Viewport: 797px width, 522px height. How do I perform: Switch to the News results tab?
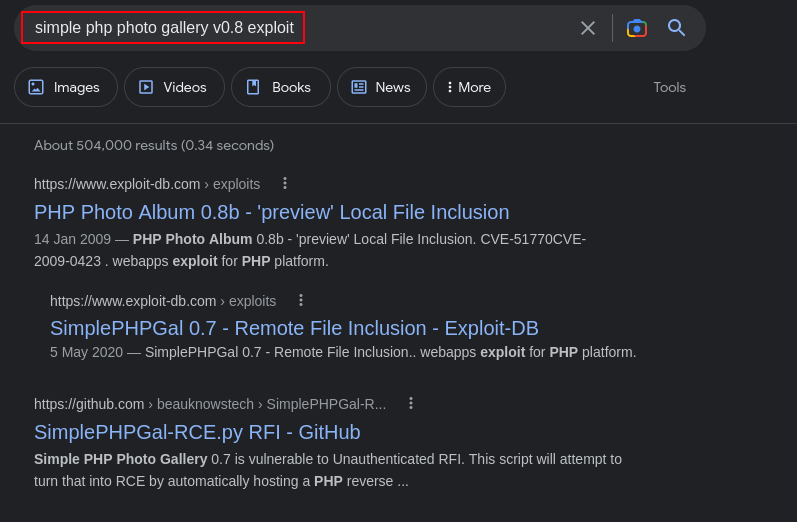(382, 87)
